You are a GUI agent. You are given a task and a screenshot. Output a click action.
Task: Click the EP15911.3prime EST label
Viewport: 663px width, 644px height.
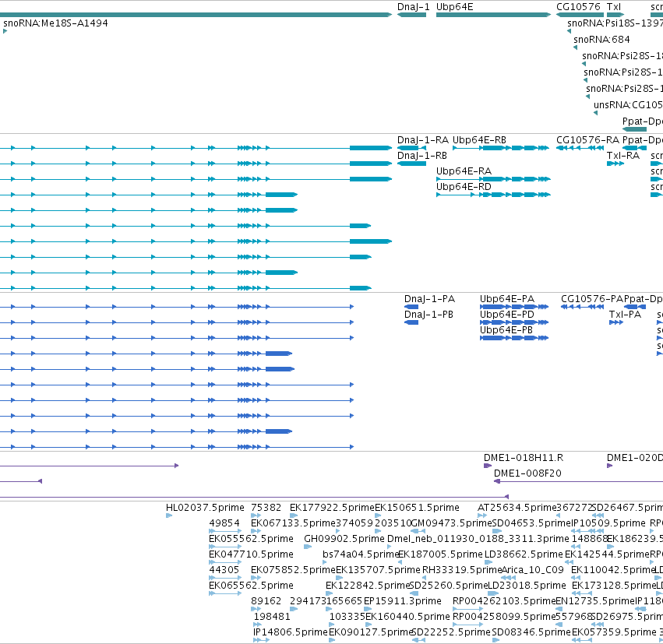403,601
